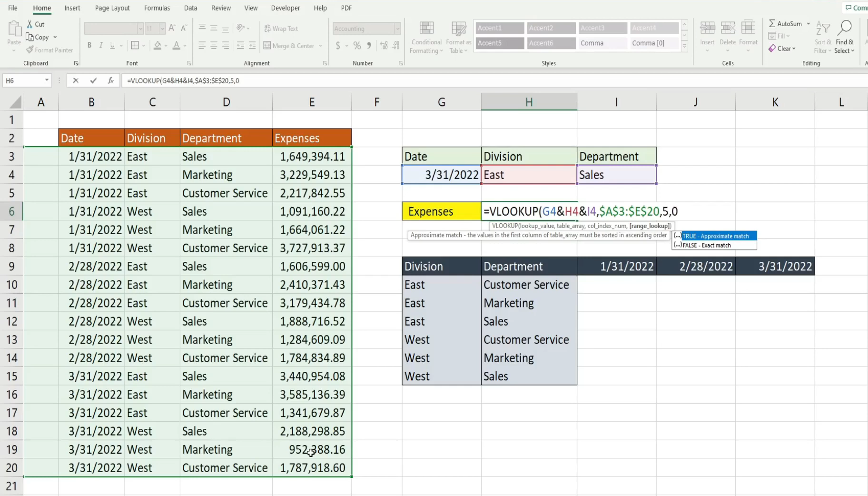Select column D header
The width and height of the screenshot is (868, 496).
pos(226,102)
